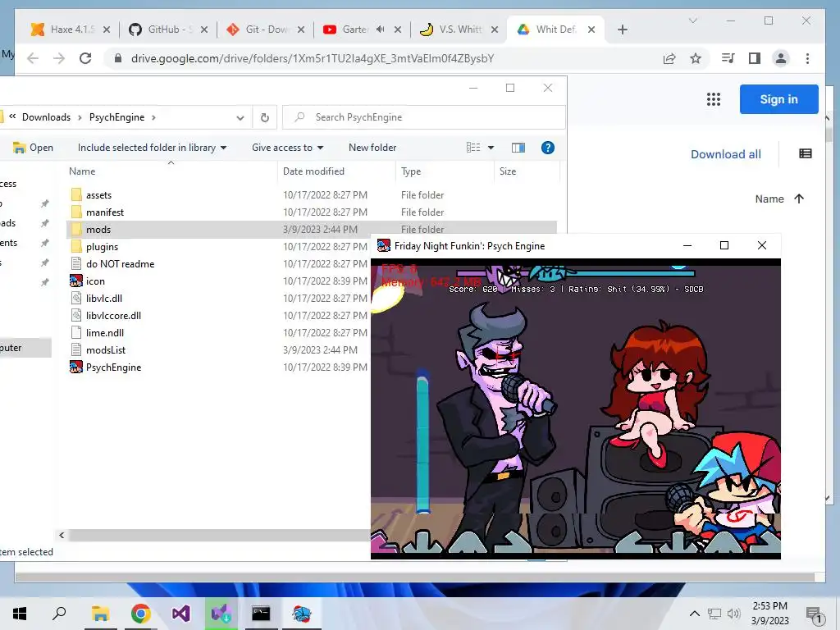840x630 pixels.
Task: Expand 'Include selected folder in library' dropdown
Action: [223, 148]
